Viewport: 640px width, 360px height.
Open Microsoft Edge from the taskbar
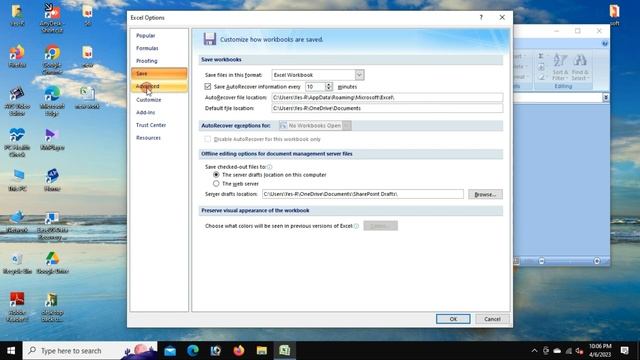(193, 350)
